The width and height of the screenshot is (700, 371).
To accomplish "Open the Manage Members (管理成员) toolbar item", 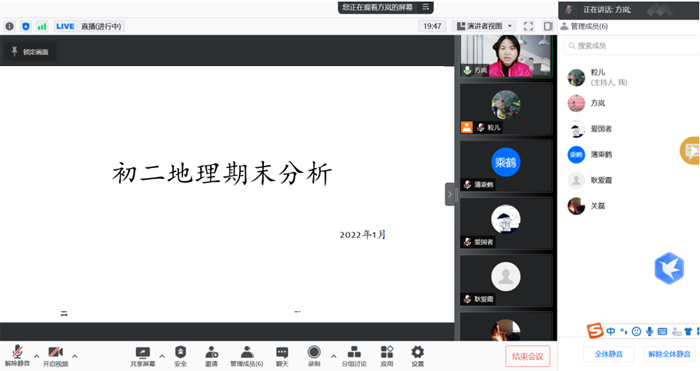I will pos(246,356).
